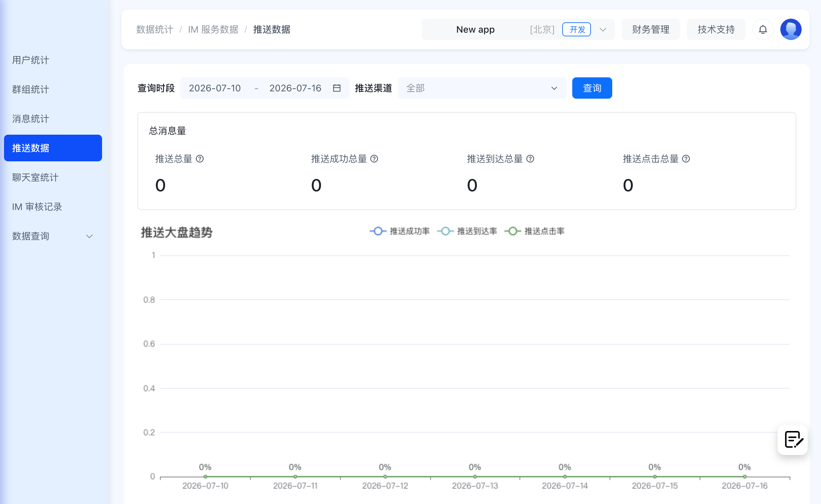Viewport: 821px width, 504px height.
Task: Click the [北京] region label
Action: (542, 29)
